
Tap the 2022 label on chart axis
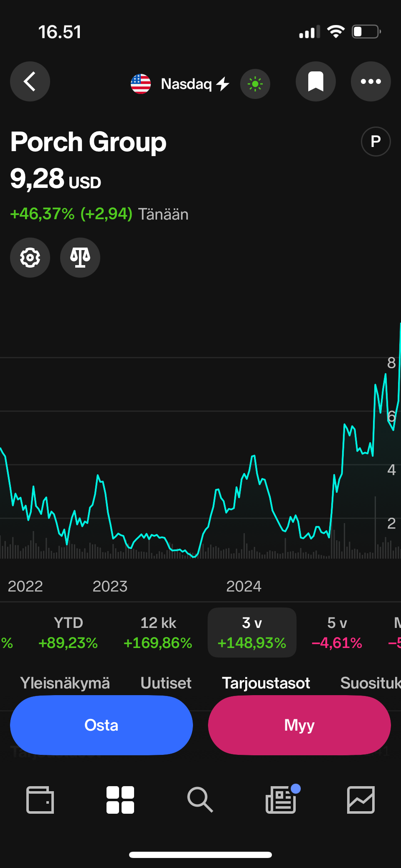point(25,586)
